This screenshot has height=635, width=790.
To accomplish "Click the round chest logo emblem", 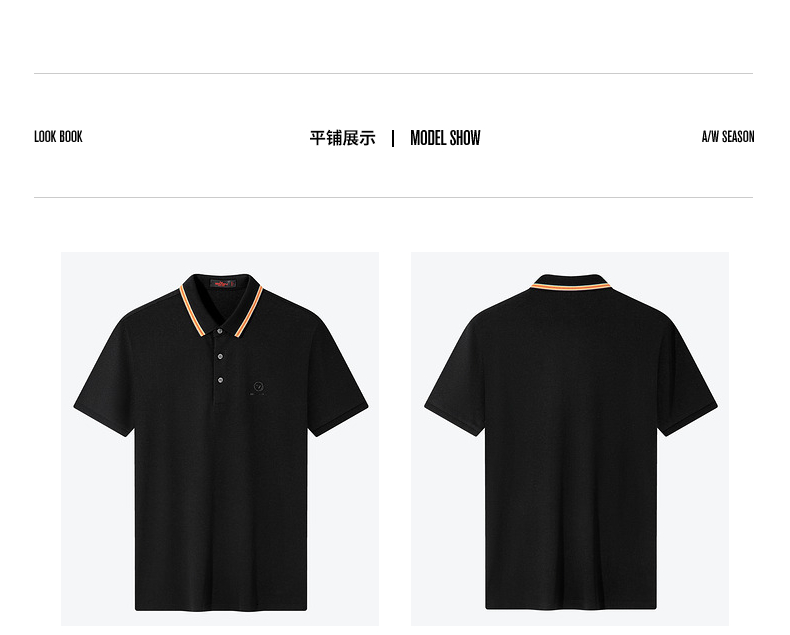I will tap(258, 387).
